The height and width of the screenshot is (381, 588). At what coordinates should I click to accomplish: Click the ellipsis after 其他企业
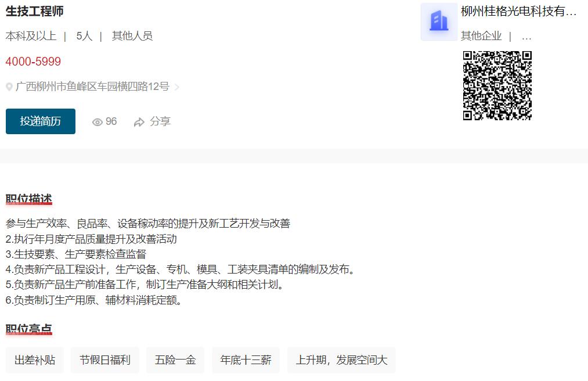[x=526, y=38]
